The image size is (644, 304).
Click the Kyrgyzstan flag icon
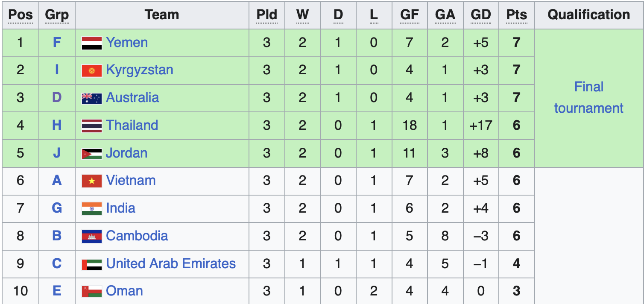(91, 70)
